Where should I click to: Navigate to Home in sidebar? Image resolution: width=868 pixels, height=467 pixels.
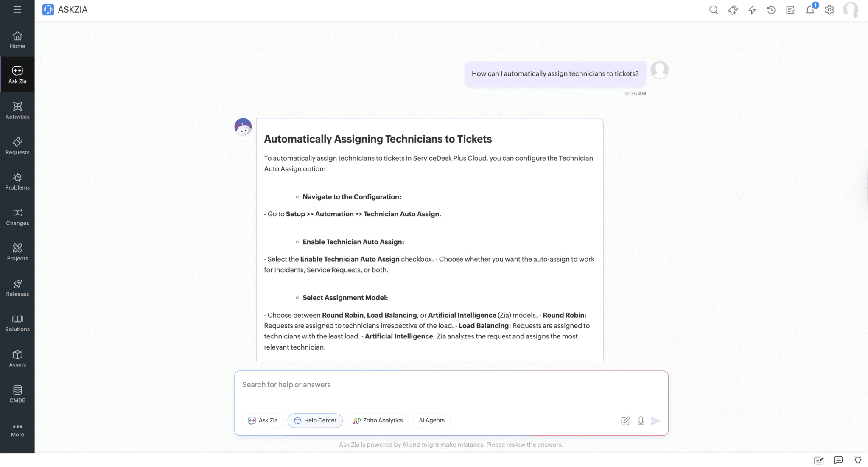click(x=17, y=40)
